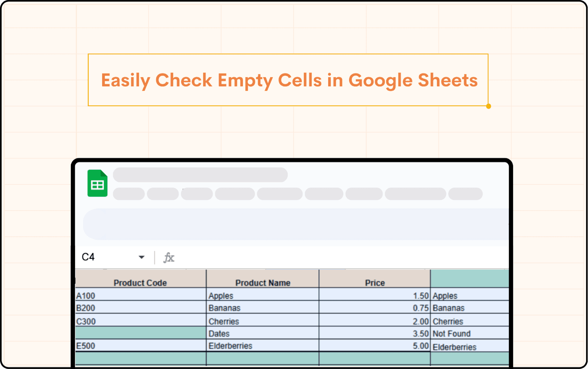Image resolution: width=588 pixels, height=369 pixels.
Task: Click the Not Found result cell
Action: click(x=470, y=333)
